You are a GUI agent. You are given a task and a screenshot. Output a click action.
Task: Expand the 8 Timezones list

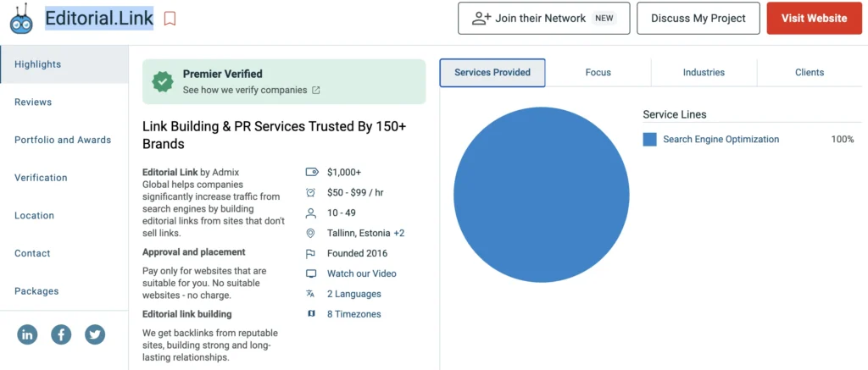click(x=353, y=314)
